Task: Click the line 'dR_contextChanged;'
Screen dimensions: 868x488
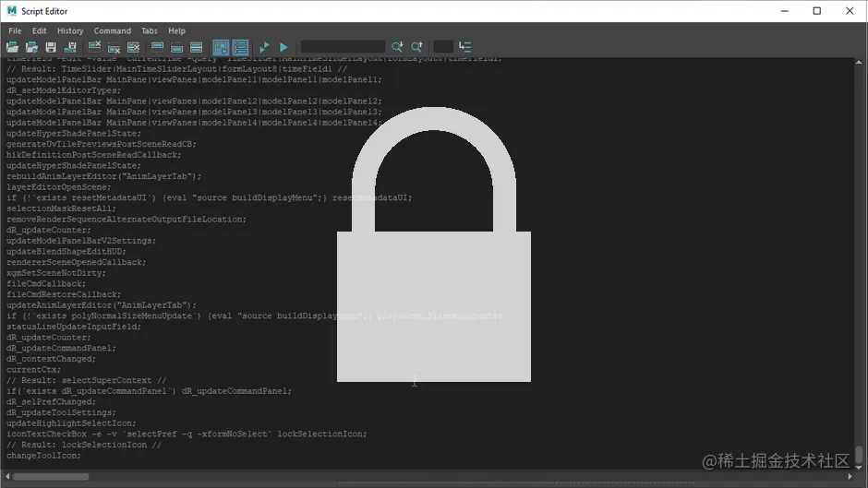Action: pyautogui.click(x=51, y=359)
